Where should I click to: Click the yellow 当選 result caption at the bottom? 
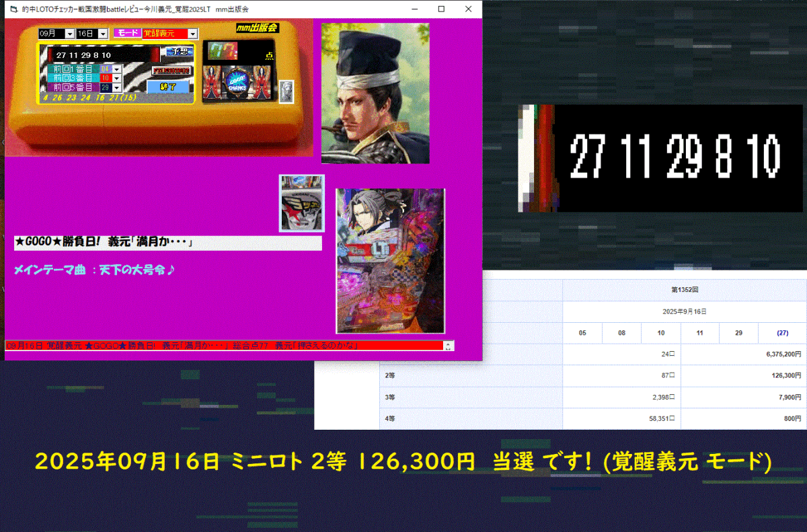pyautogui.click(x=403, y=462)
